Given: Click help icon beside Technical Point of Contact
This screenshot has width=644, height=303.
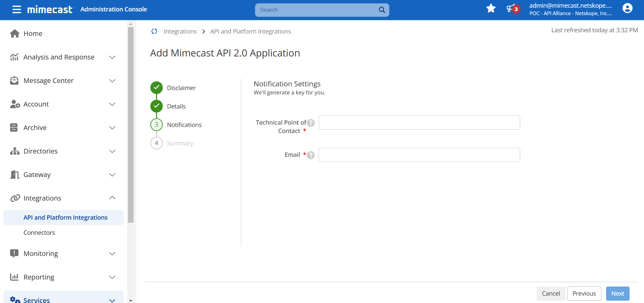Looking at the screenshot, I should 311,123.
